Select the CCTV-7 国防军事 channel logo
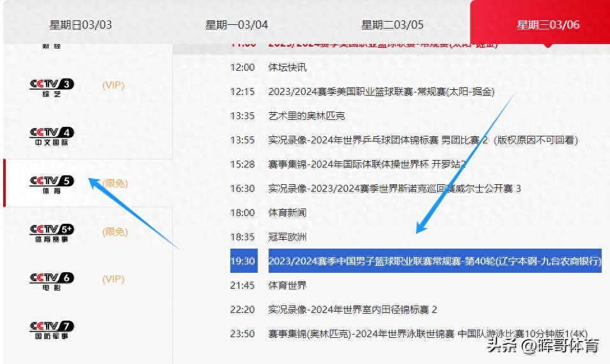 tap(52, 330)
